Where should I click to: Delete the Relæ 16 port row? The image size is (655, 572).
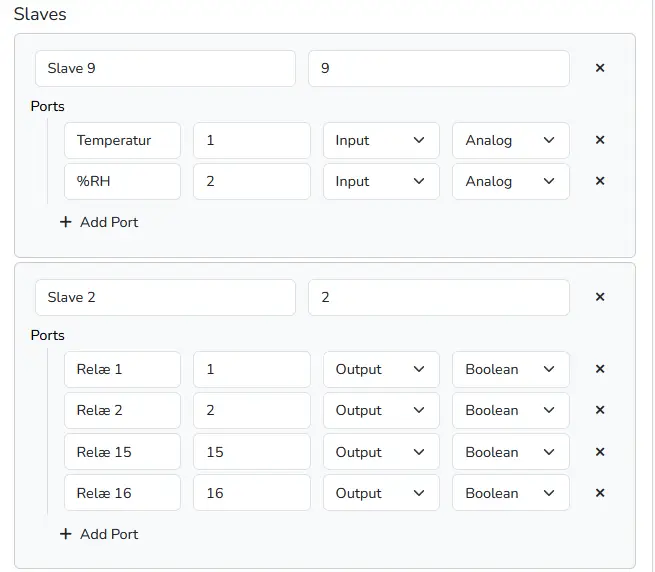point(600,493)
